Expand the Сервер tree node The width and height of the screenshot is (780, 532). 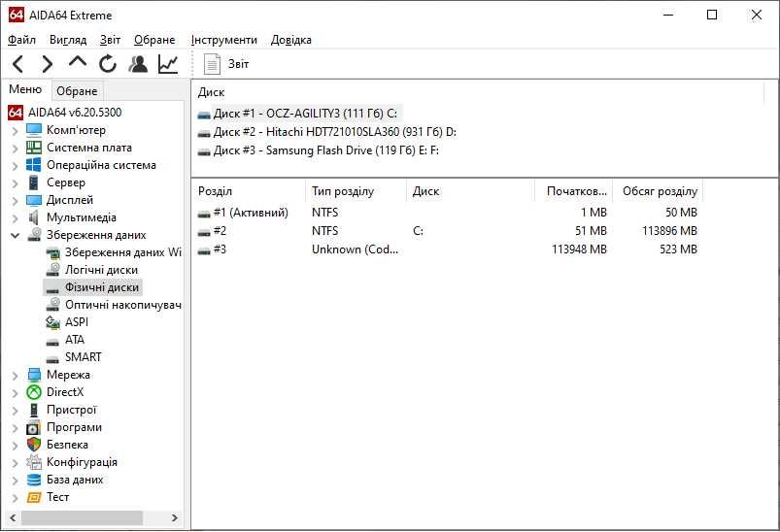click(15, 183)
